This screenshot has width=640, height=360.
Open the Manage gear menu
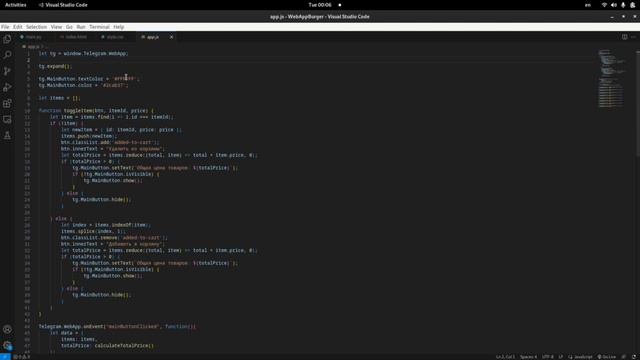(x=7, y=345)
